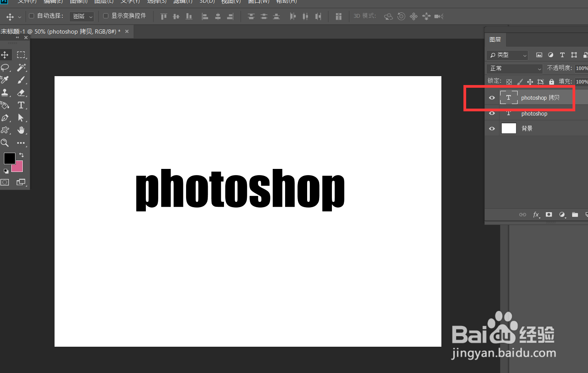Hide the photoshop 拷贝 layer

click(492, 98)
